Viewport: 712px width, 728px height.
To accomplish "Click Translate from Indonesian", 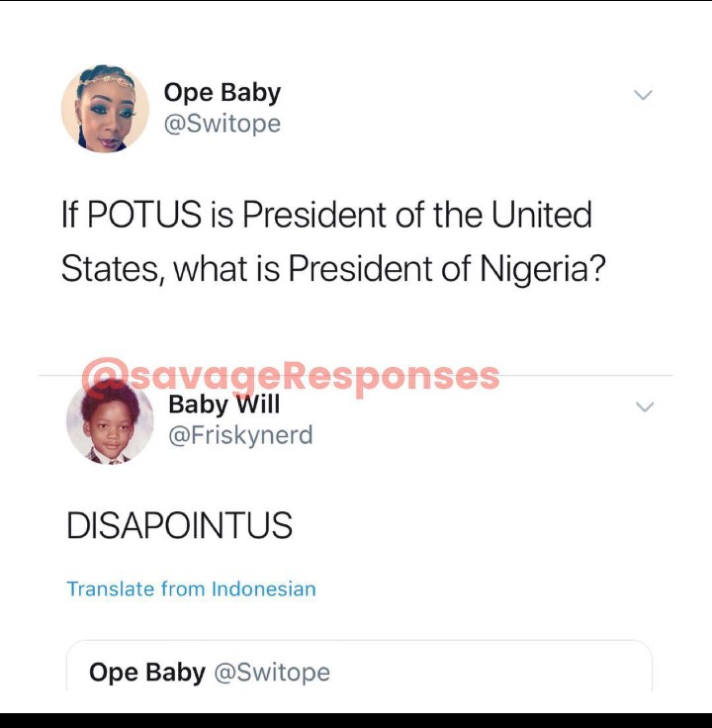I will pos(191,589).
